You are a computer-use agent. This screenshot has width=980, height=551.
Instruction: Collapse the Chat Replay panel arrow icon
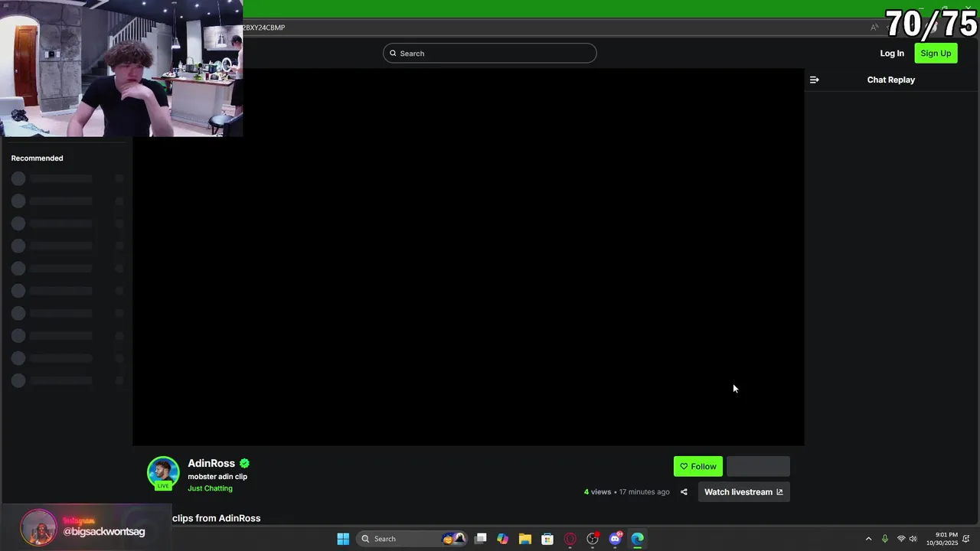pos(815,80)
